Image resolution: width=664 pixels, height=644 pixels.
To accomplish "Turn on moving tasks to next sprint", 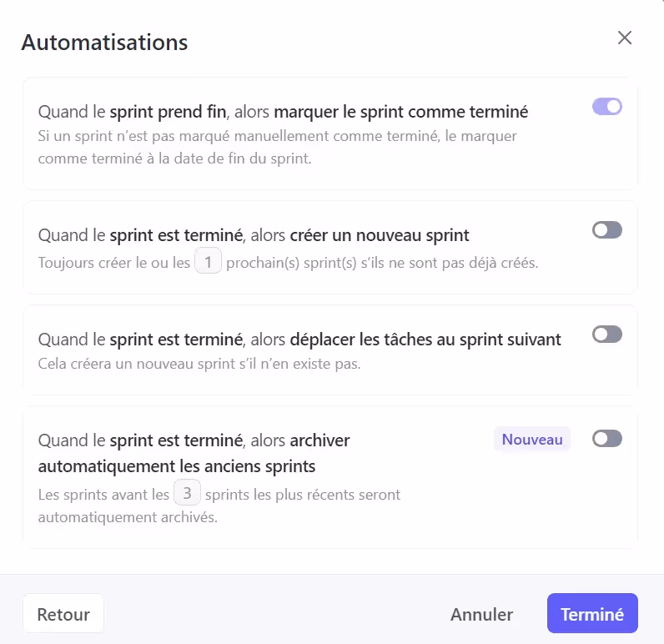I will [606, 335].
